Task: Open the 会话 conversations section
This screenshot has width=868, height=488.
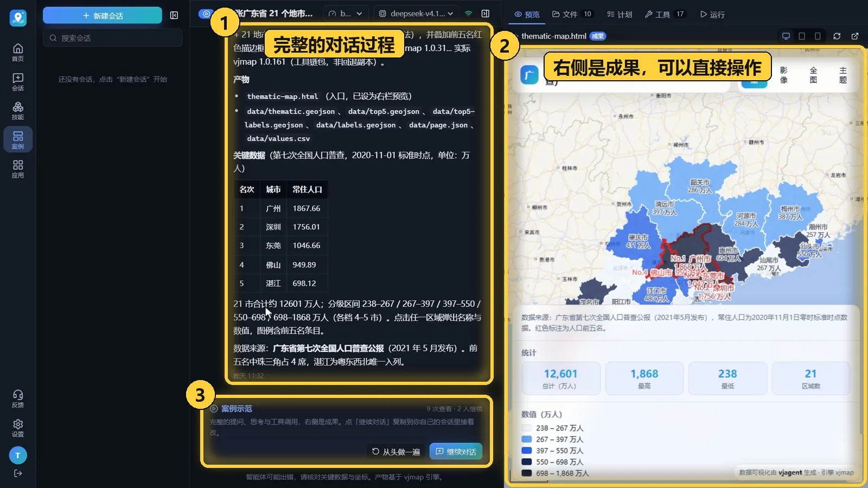Action: 18,82
